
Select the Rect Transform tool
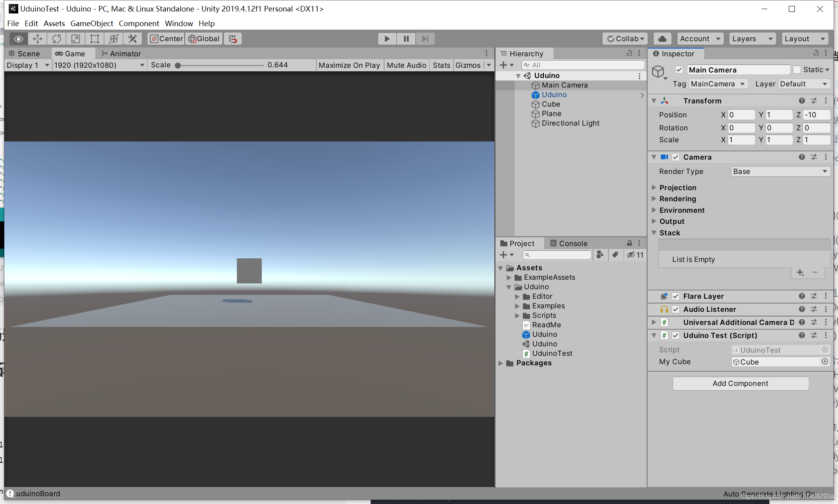[94, 38]
